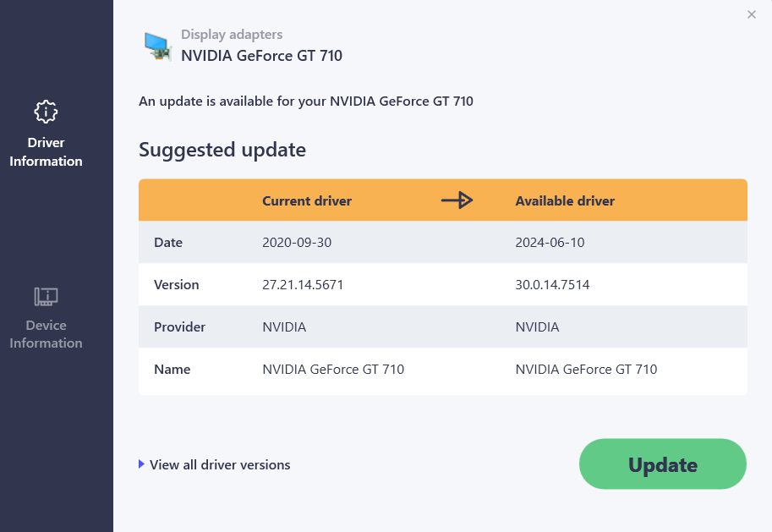
Task: Click the NVIDIA GeForce GT 710 title
Action: tap(261, 56)
